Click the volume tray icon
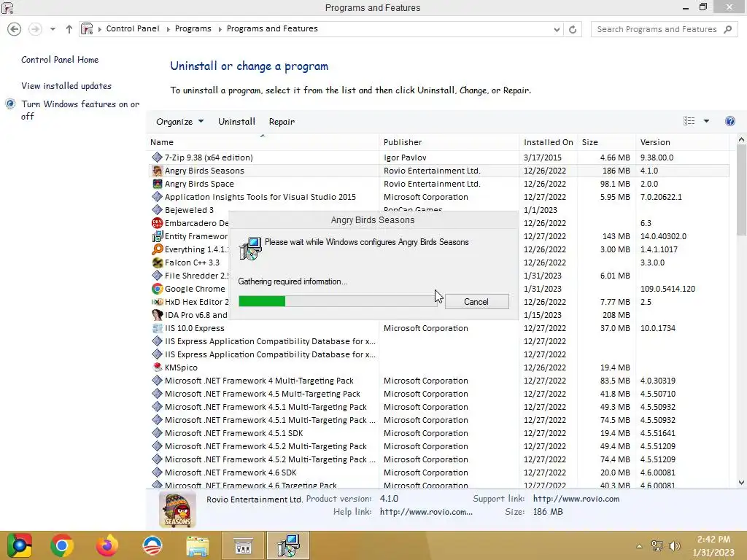This screenshot has width=747, height=560. point(674,546)
